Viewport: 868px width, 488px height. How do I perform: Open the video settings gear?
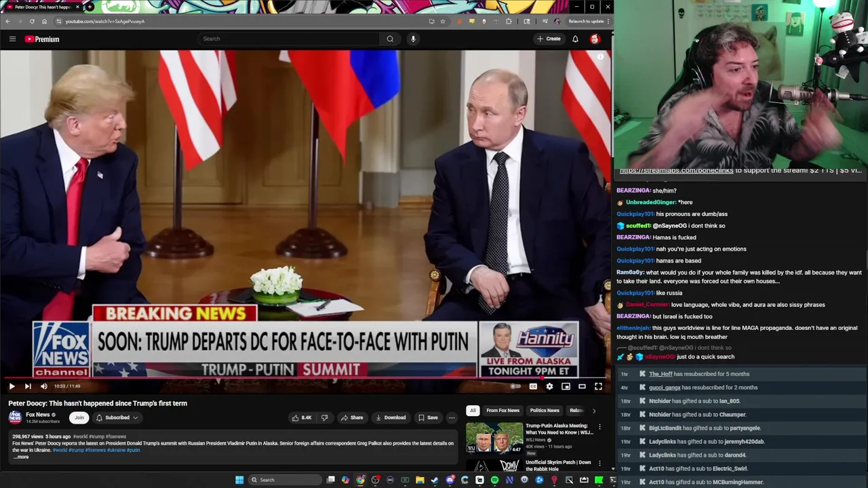tap(549, 386)
